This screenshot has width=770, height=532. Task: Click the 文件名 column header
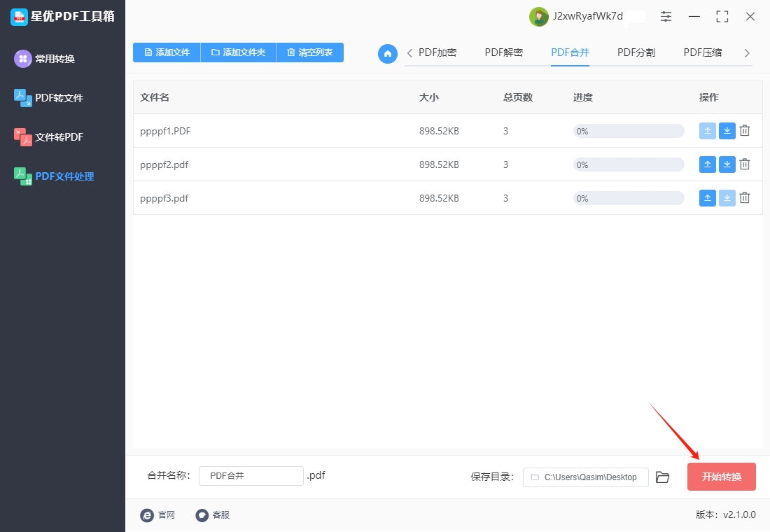point(155,97)
